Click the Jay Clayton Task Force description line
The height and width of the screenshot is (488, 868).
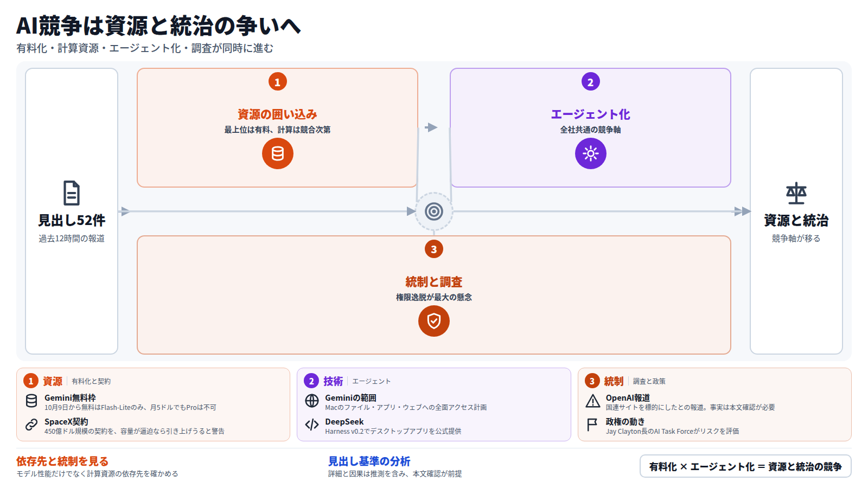pyautogui.click(x=672, y=432)
